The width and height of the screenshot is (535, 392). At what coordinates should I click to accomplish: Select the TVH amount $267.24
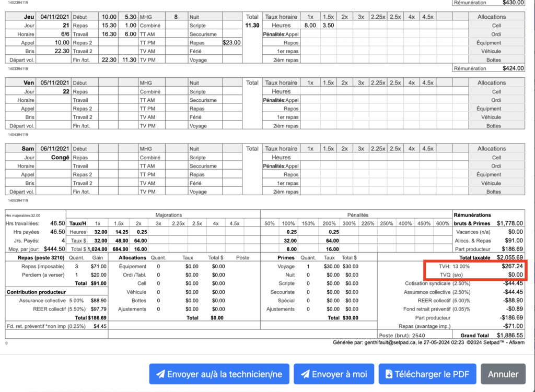tap(511, 266)
